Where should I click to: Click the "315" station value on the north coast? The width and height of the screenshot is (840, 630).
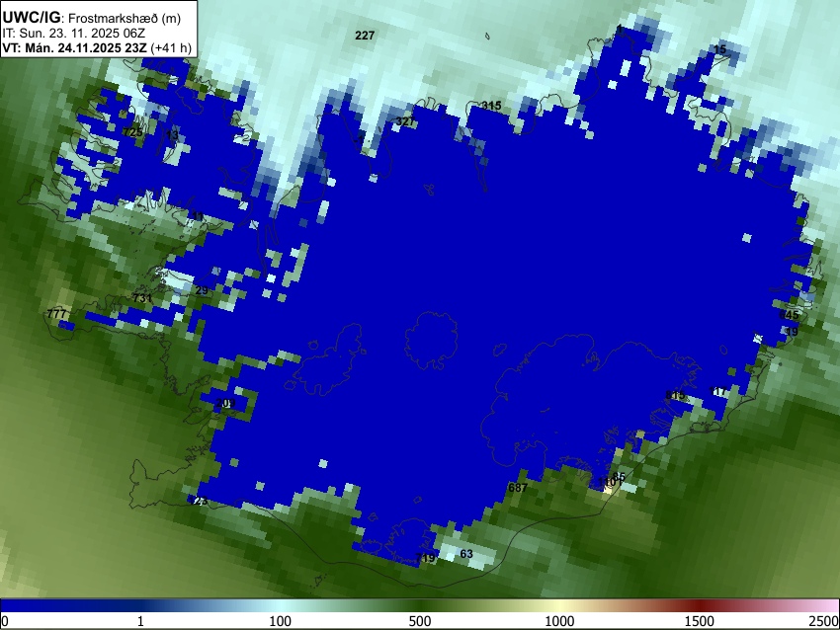click(491, 106)
